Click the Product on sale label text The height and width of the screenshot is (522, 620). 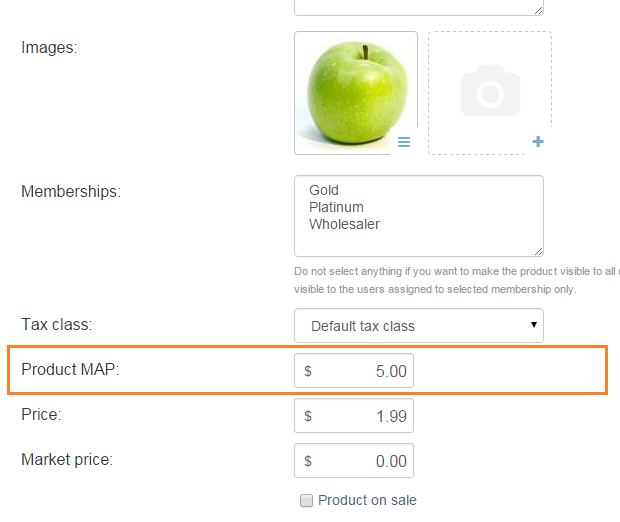pyautogui.click(x=367, y=500)
